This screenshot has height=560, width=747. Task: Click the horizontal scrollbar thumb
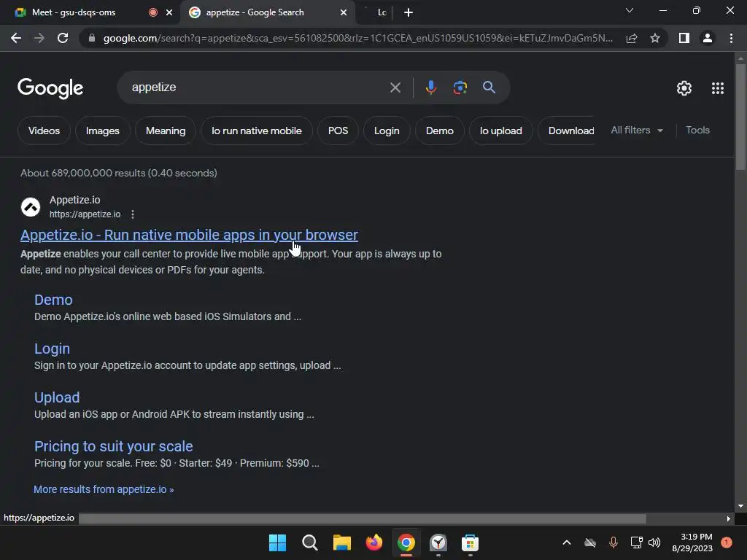click(x=362, y=518)
